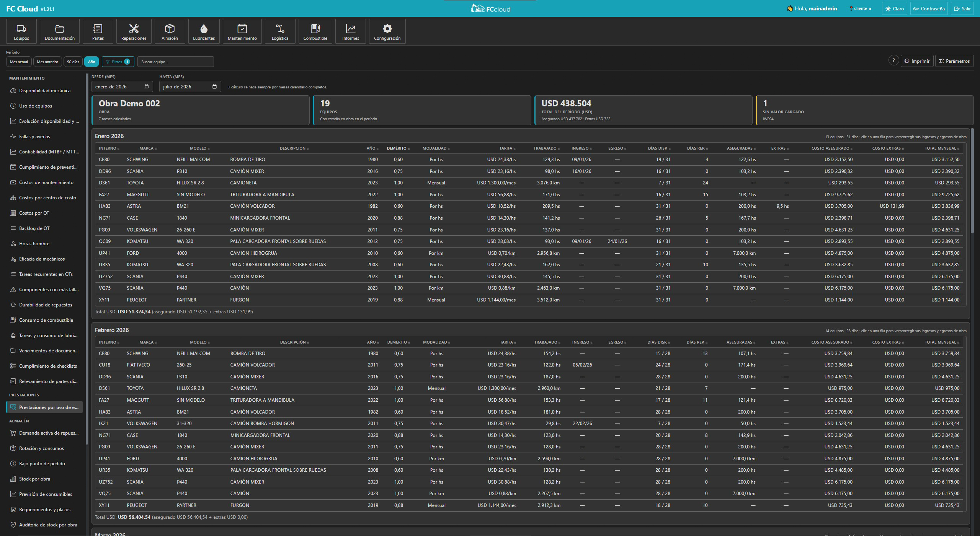
Task: Open the Desde month picker calendar
Action: (146, 86)
